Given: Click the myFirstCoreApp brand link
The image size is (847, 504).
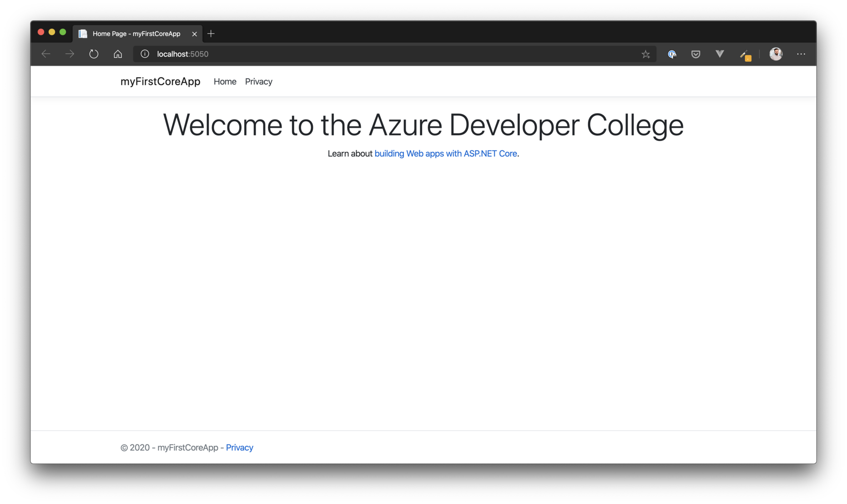Looking at the screenshot, I should (x=160, y=81).
